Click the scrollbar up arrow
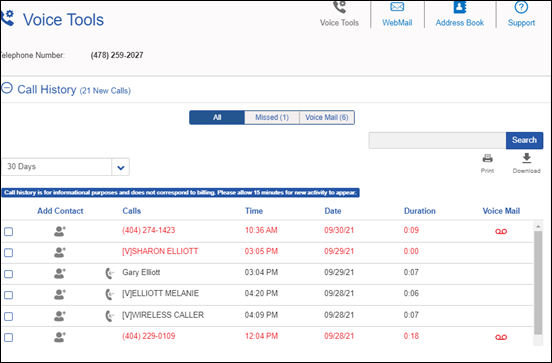 click(x=538, y=226)
